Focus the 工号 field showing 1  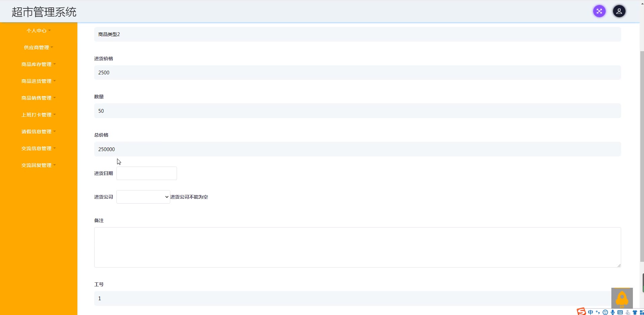click(357, 299)
